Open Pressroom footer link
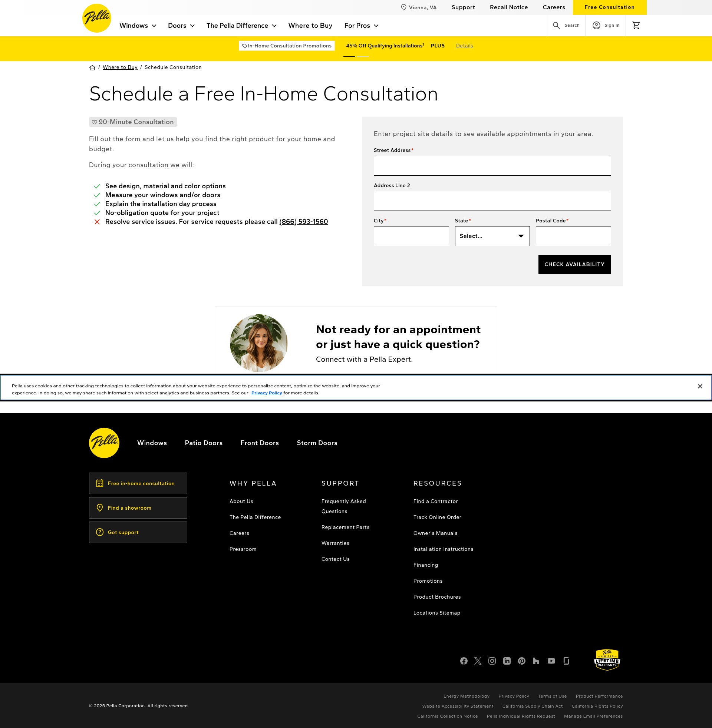The image size is (712, 728). tap(243, 549)
